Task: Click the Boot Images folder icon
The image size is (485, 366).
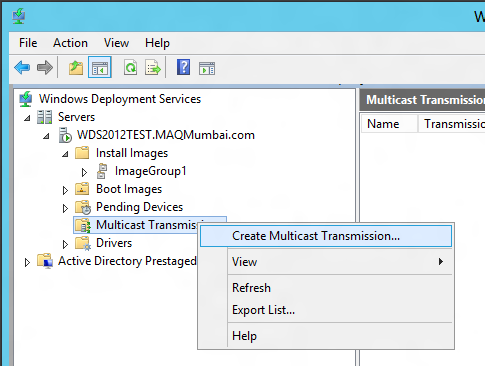Action: click(82, 189)
